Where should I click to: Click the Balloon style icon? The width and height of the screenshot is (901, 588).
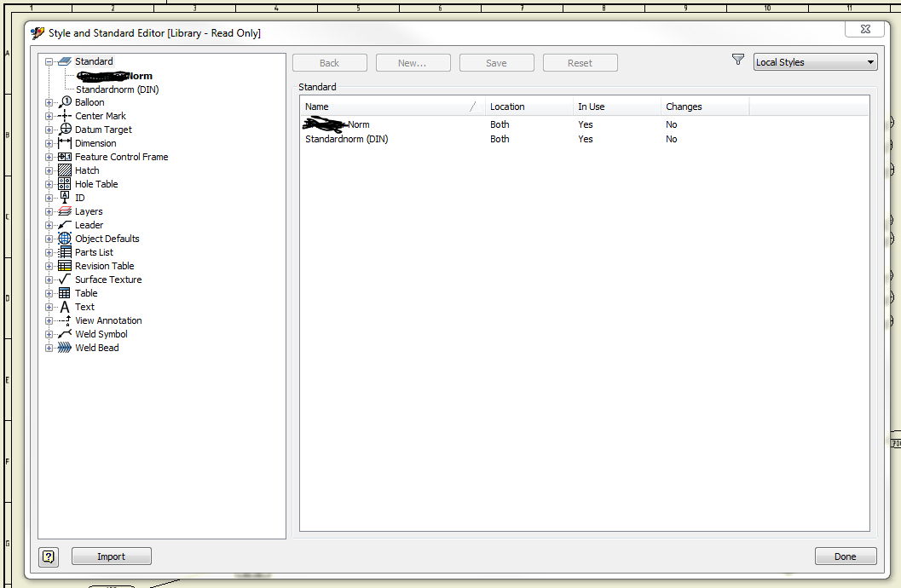[x=65, y=102]
